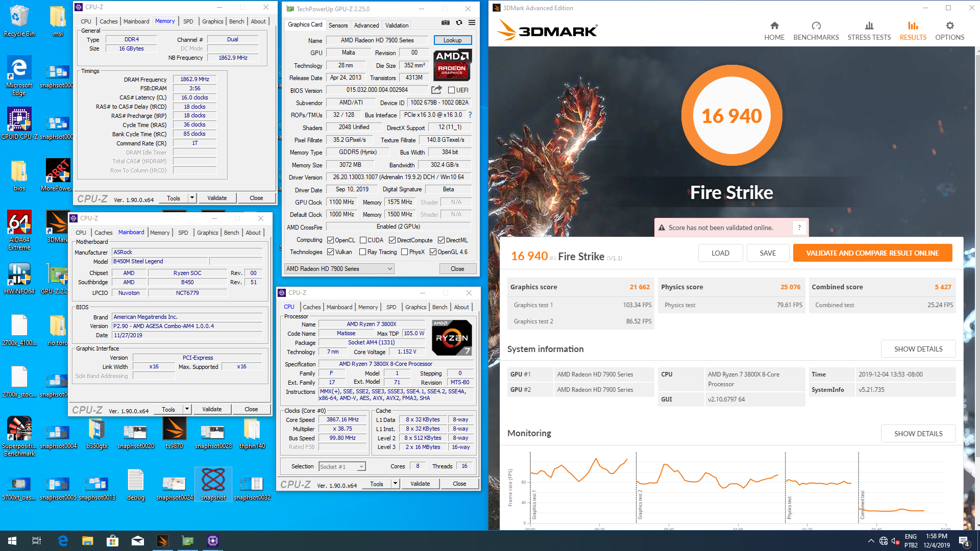
Task: Toggle Ray Tracing checkbox in GPU-Z
Action: click(x=362, y=252)
